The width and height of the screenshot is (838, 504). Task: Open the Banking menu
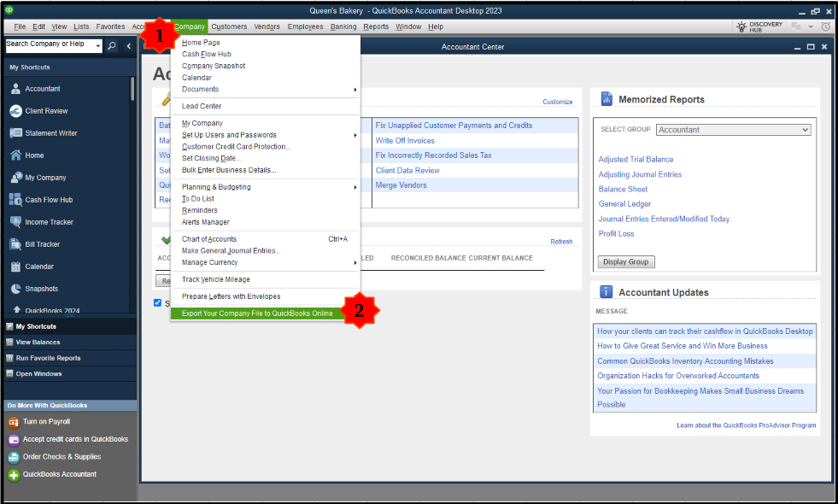click(343, 26)
